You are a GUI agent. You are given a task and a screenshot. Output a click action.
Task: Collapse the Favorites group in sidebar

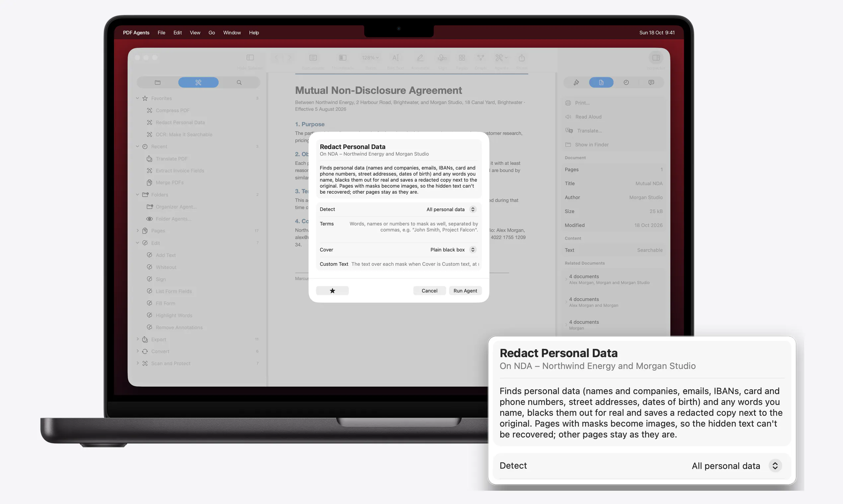[x=137, y=98]
